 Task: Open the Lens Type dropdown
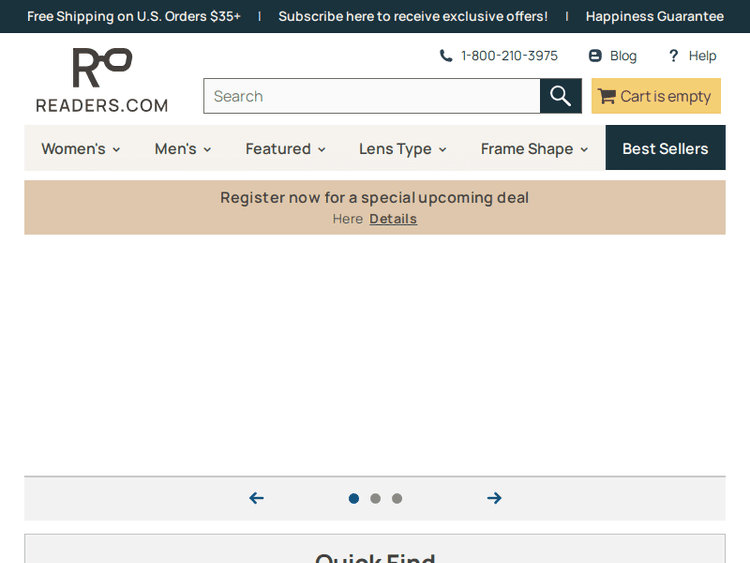click(403, 149)
